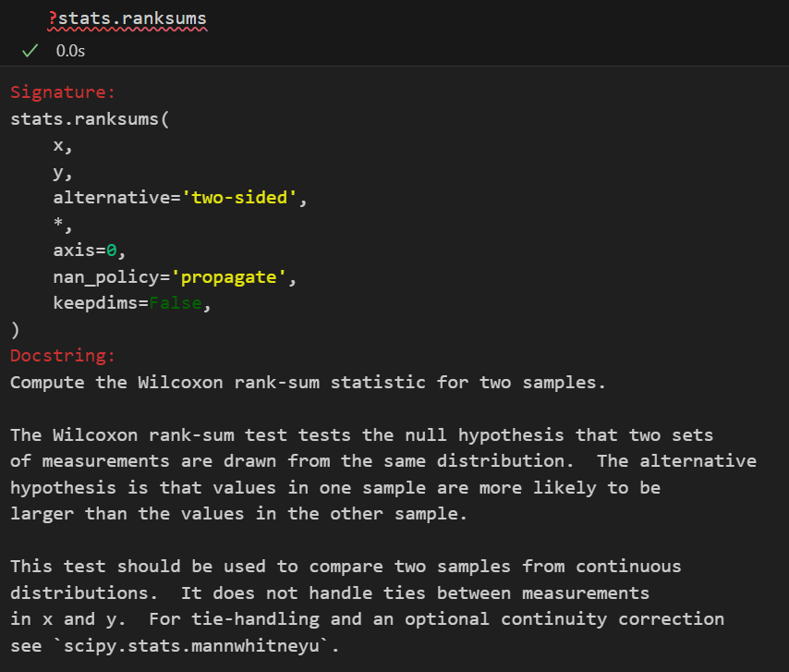Click the alternative='two-sided' parameter
Image resolution: width=789 pixels, height=672 pixels.
[180, 198]
